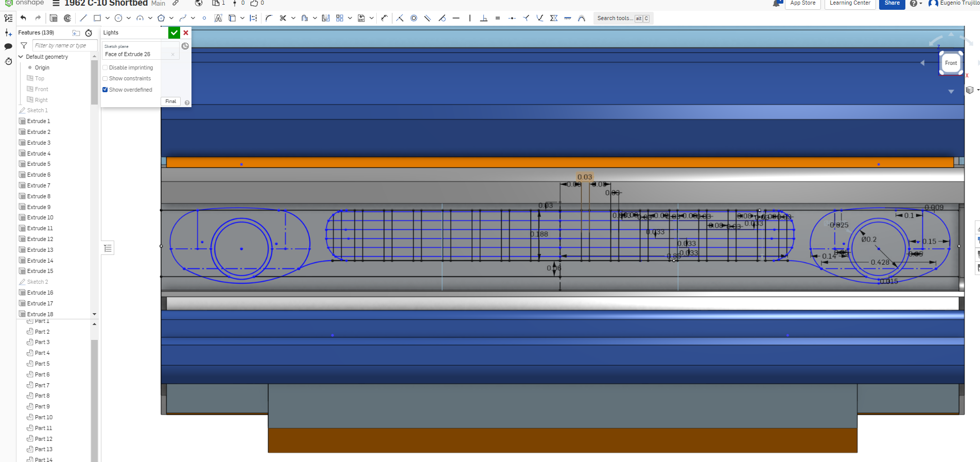Select the Linear pattern tool
The height and width of the screenshot is (462, 980).
(x=340, y=18)
